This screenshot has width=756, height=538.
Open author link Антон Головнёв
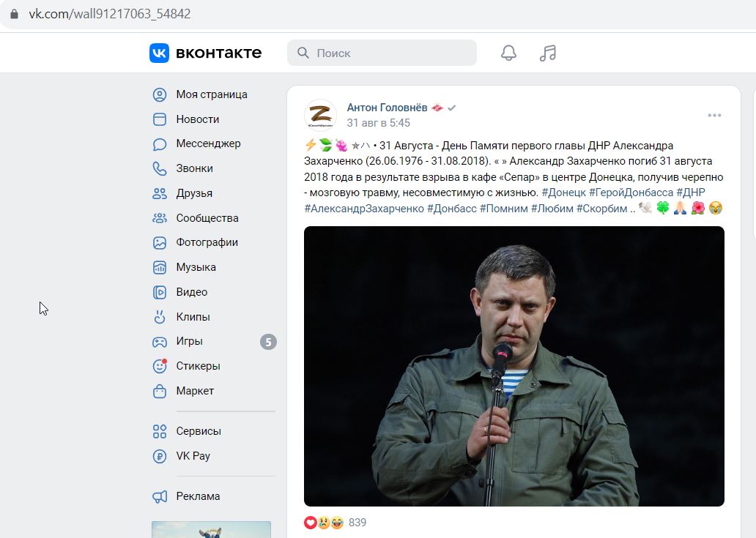point(388,108)
